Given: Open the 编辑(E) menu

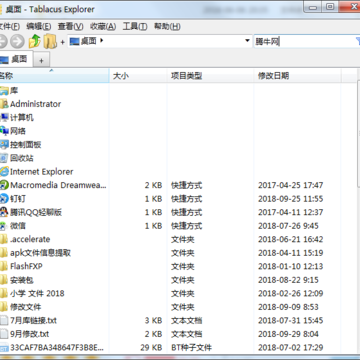Looking at the screenshot, I should tap(39, 26).
